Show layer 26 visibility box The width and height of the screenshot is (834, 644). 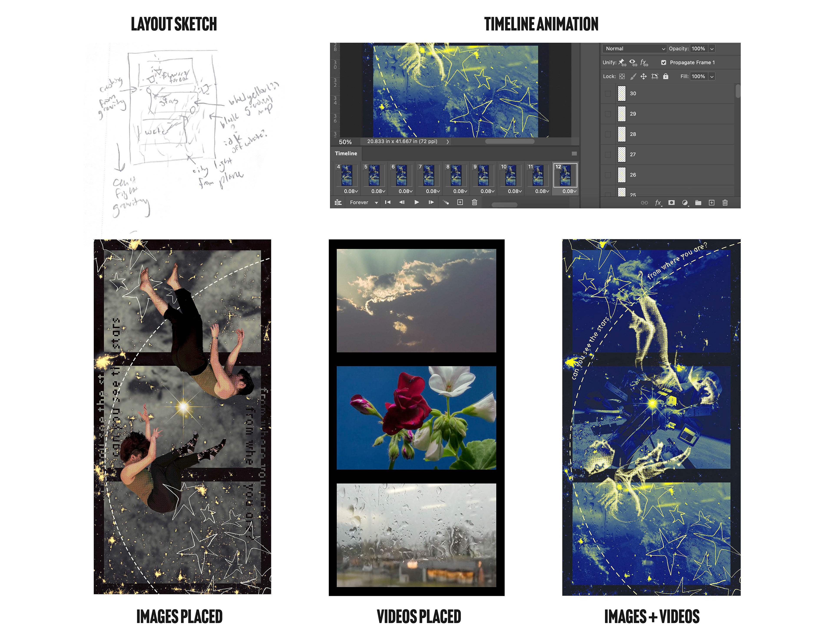pos(608,175)
